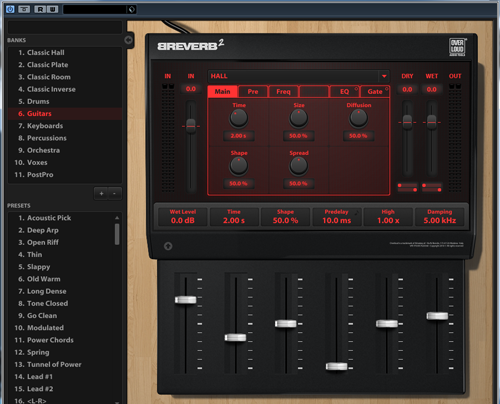The width and height of the screenshot is (500, 404).
Task: Open the HALL algorithm dropdown arrow
Action: click(384, 76)
